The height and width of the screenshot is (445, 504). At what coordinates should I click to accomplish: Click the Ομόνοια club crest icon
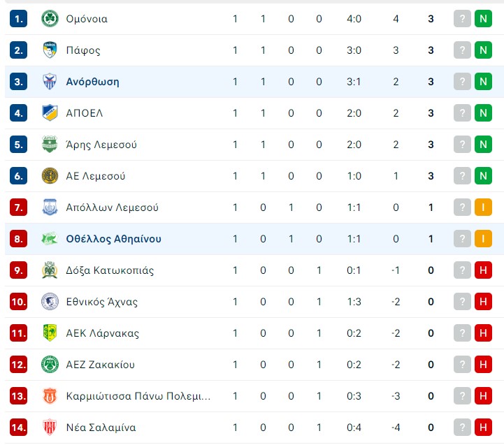[x=50, y=19]
